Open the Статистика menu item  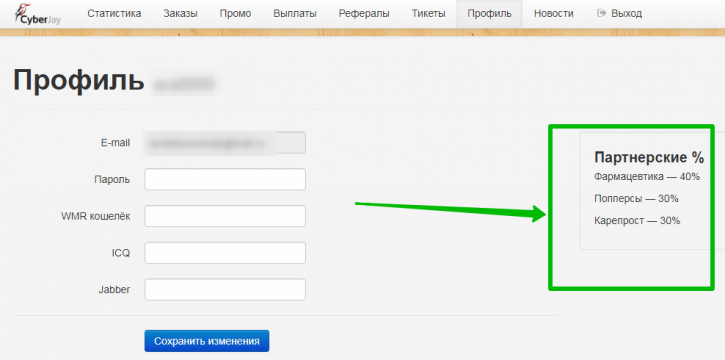tap(114, 13)
